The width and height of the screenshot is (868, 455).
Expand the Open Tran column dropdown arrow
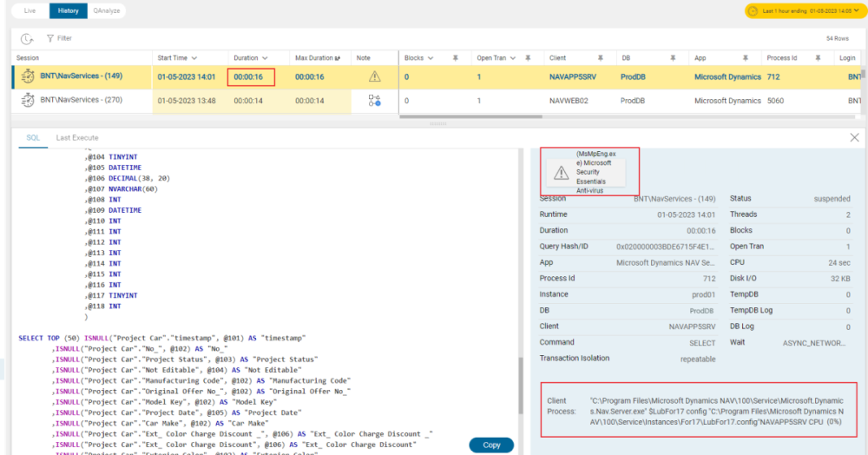[x=513, y=58]
